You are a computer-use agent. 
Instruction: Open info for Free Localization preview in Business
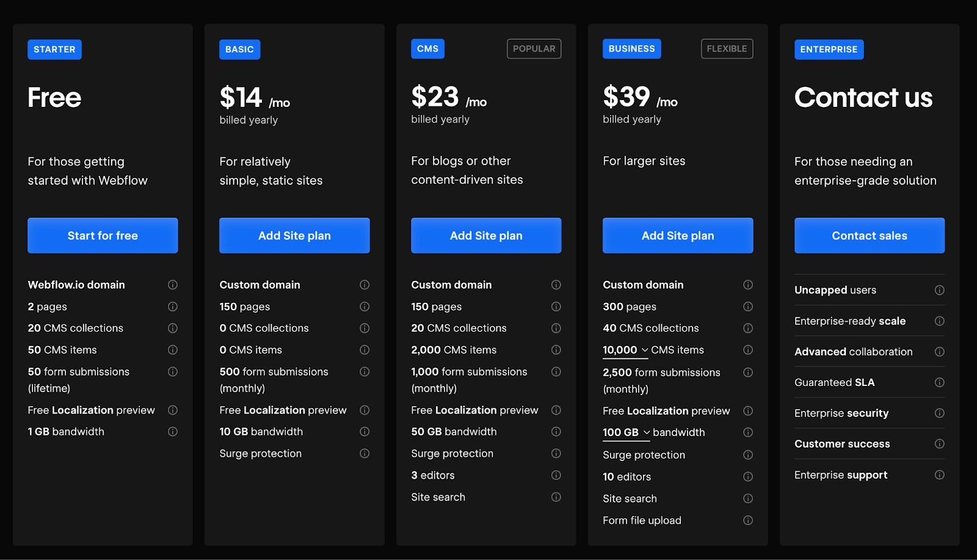(748, 410)
